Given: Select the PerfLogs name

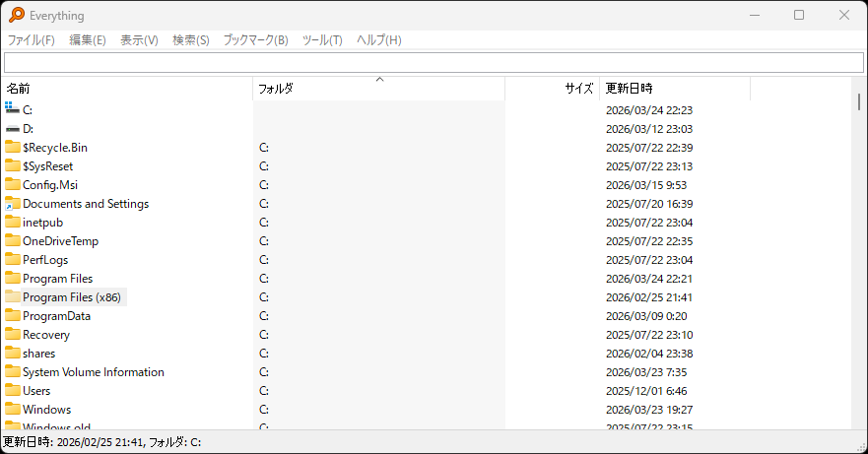Looking at the screenshot, I should click(45, 260).
